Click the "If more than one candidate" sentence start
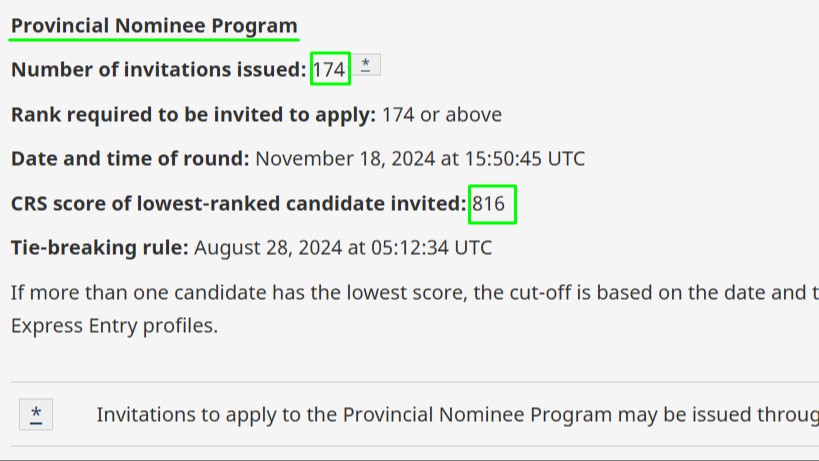The width and height of the screenshot is (819, 461). pos(120,292)
